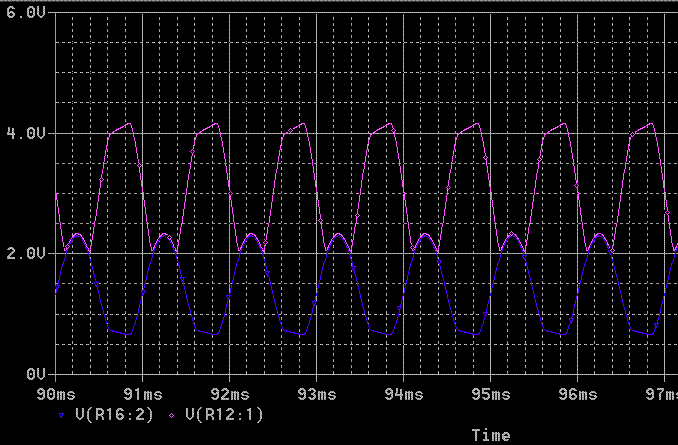Click the 2.0V y-axis label
Screen dimensions: 678x445
[26, 253]
